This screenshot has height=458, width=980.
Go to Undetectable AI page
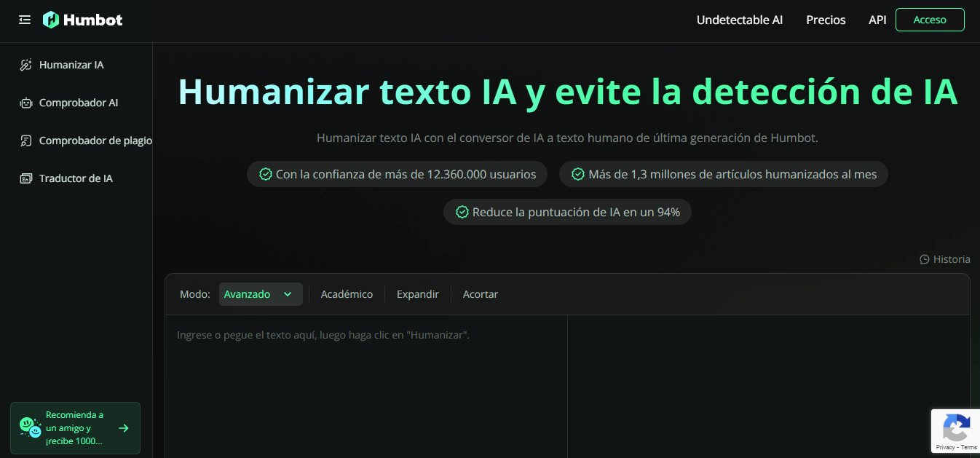pos(740,20)
